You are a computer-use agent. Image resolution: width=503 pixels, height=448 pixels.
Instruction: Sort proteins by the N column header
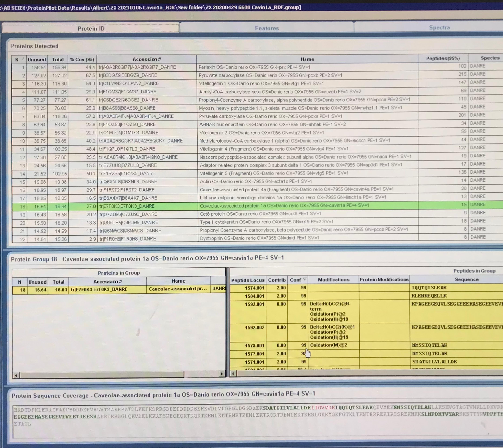tap(19, 59)
